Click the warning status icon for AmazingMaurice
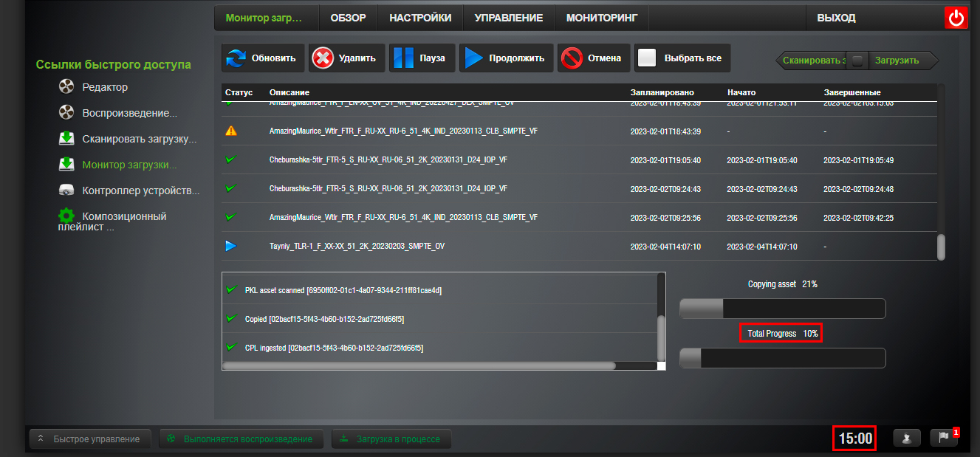This screenshot has height=457, width=980. point(231,131)
